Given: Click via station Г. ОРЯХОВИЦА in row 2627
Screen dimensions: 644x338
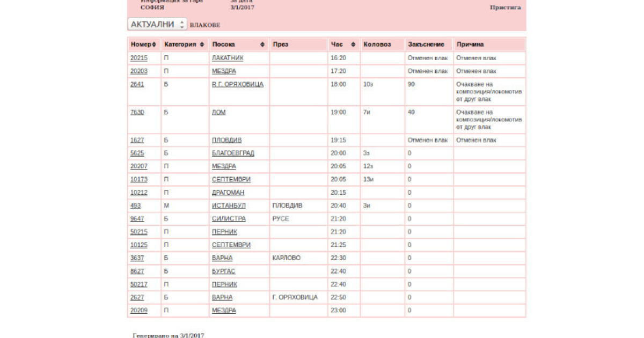Looking at the screenshot, I should tap(295, 297).
